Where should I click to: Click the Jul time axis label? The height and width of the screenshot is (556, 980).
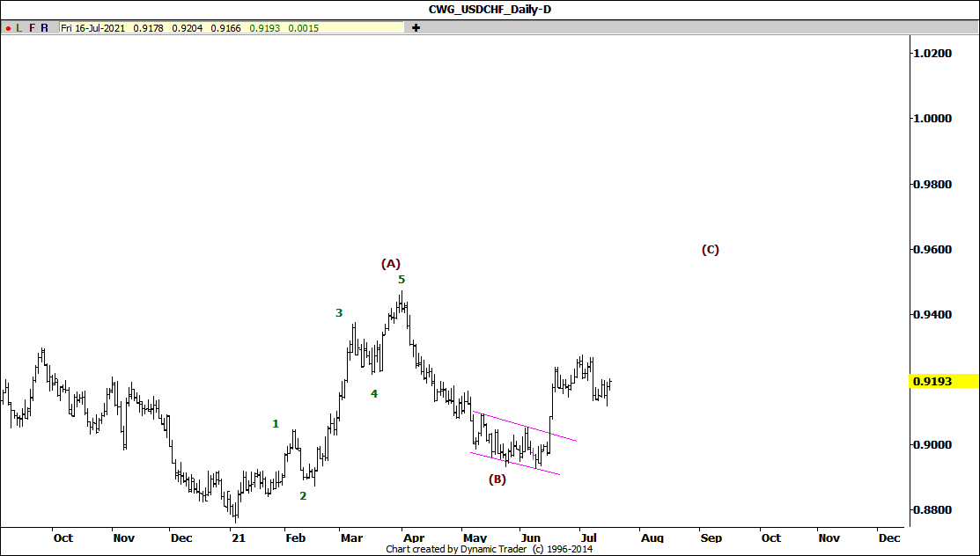pos(589,538)
